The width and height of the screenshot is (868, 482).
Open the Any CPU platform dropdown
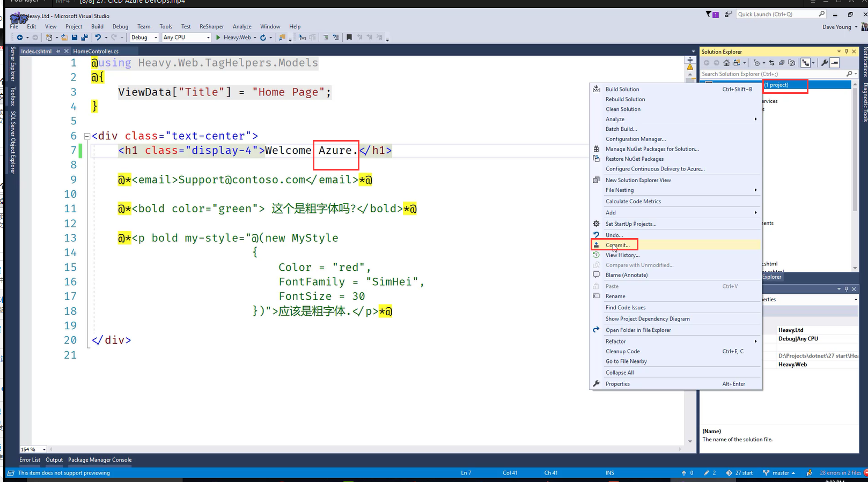coord(208,38)
